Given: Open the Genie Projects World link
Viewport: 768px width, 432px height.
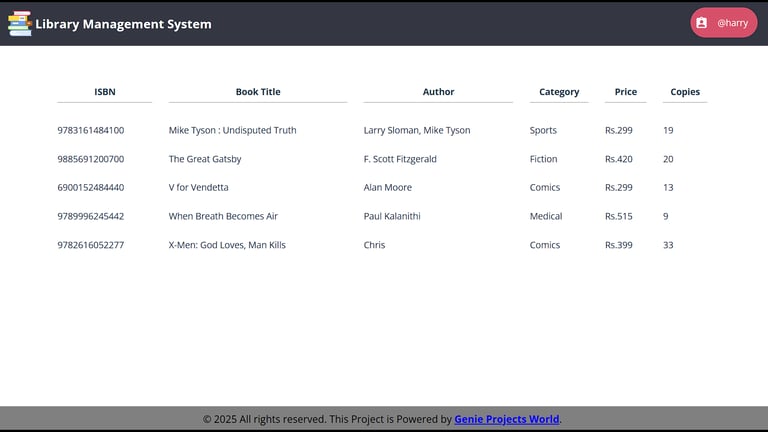Looking at the screenshot, I should point(506,419).
